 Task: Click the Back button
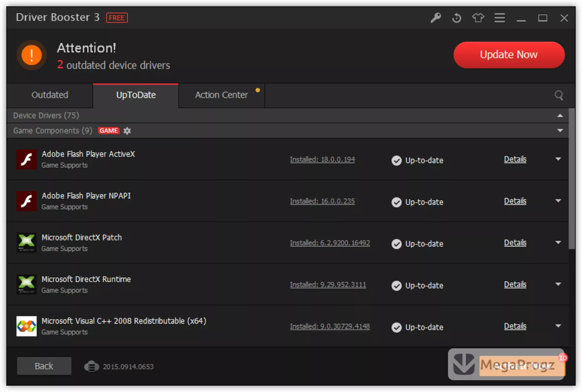(x=44, y=366)
